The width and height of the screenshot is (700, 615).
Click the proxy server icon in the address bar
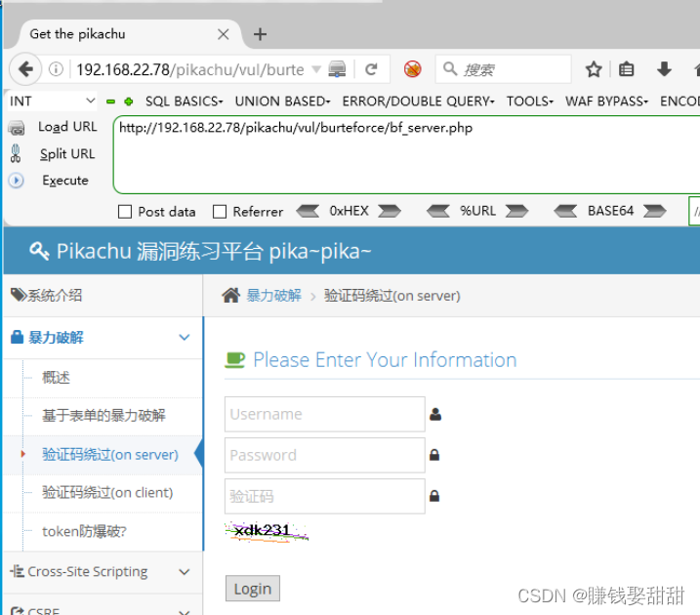[337, 69]
